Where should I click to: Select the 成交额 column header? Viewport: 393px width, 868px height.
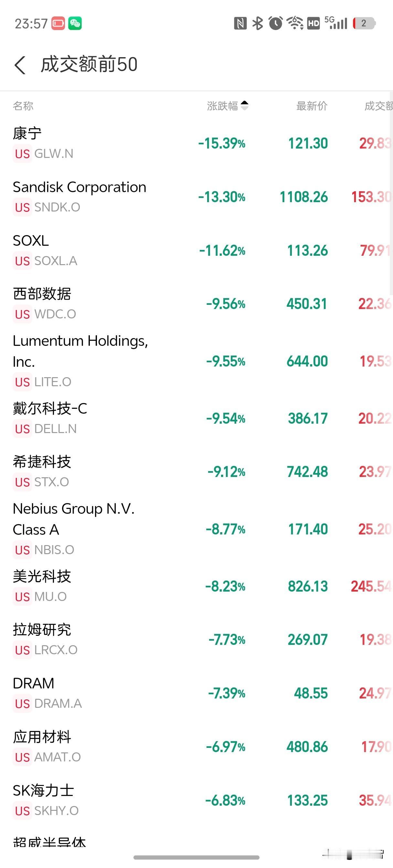point(378,106)
